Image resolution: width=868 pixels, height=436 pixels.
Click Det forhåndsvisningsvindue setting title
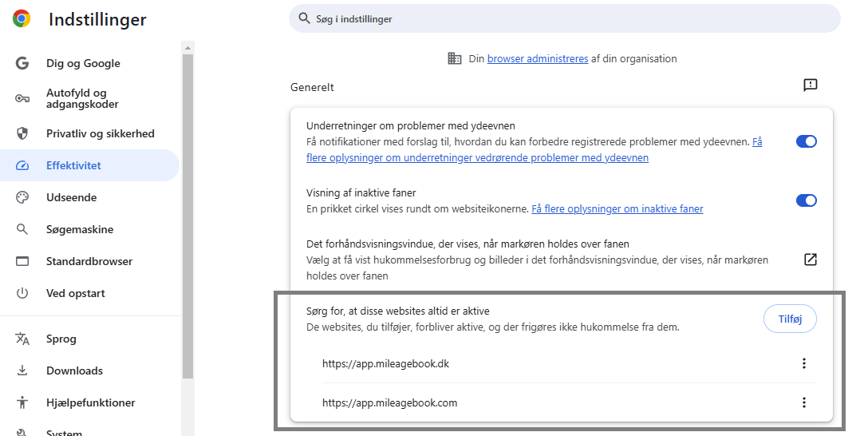(468, 244)
